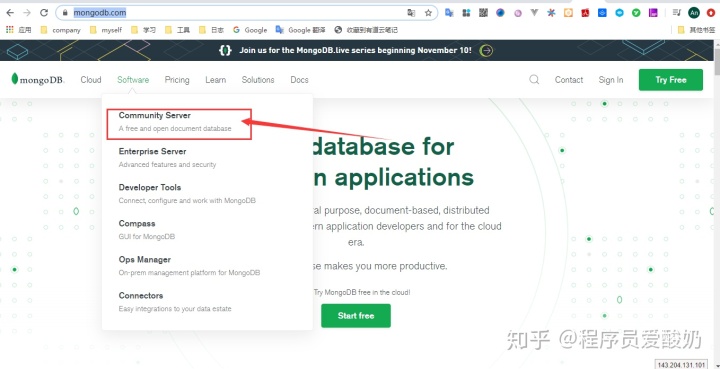Open the Pricing navigation item
Viewport: 720px width, 369px height.
(x=177, y=80)
